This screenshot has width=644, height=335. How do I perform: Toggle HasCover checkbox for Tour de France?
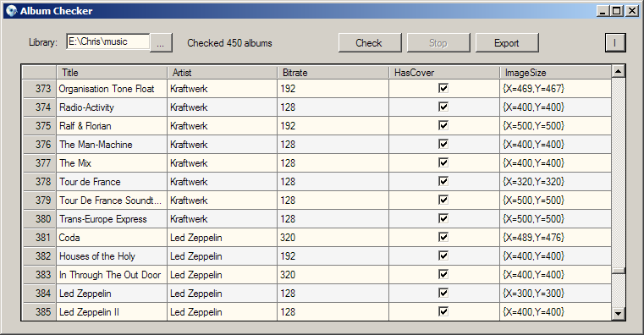443,181
